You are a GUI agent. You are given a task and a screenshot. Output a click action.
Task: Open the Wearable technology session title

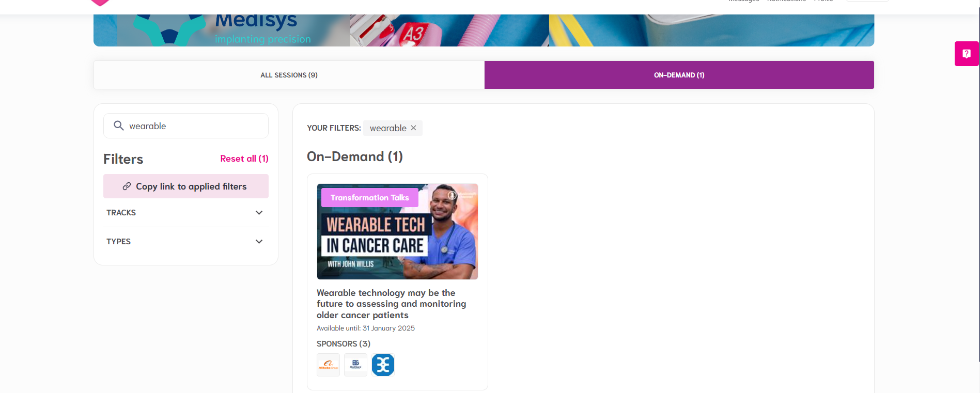391,304
